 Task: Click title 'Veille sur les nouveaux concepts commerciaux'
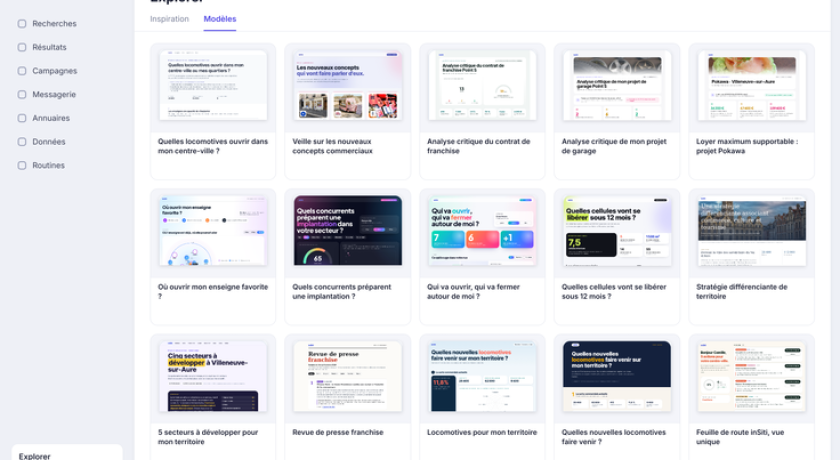pyautogui.click(x=333, y=146)
